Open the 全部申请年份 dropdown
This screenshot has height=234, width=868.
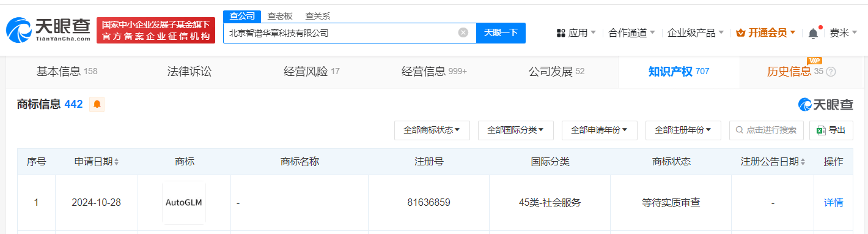coord(599,130)
